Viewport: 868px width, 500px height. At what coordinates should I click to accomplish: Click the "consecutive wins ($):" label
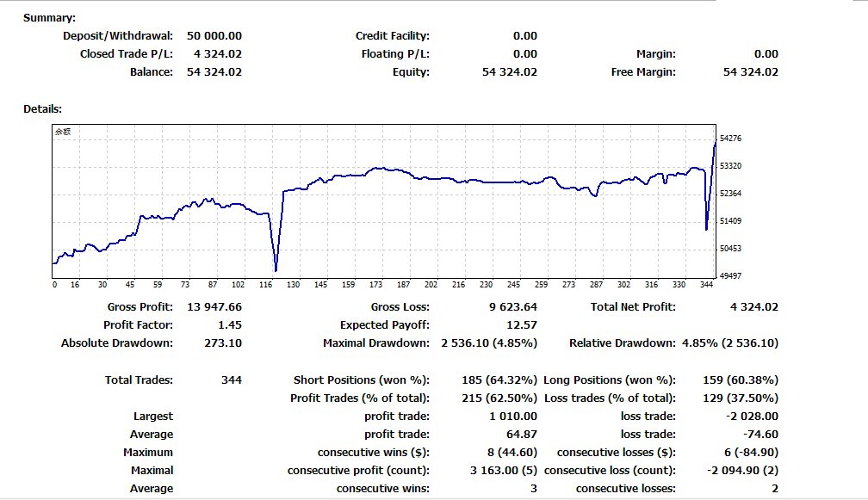374,453
